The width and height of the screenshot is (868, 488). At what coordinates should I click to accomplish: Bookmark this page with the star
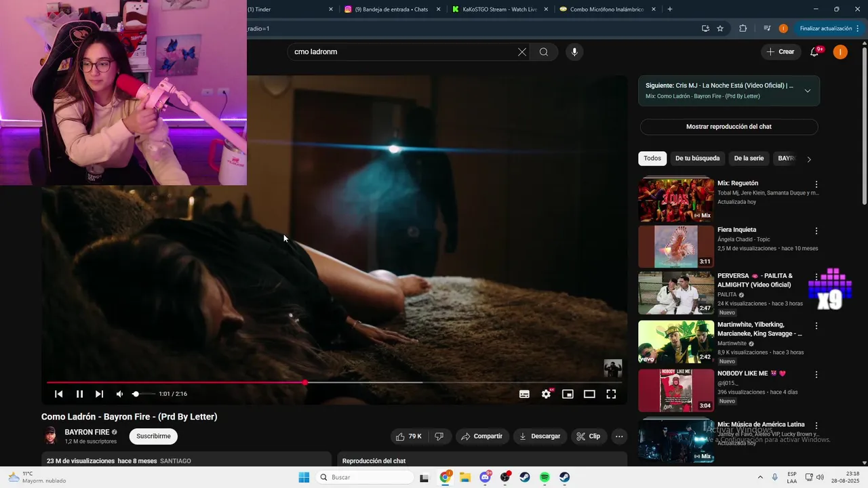pyautogui.click(x=720, y=28)
